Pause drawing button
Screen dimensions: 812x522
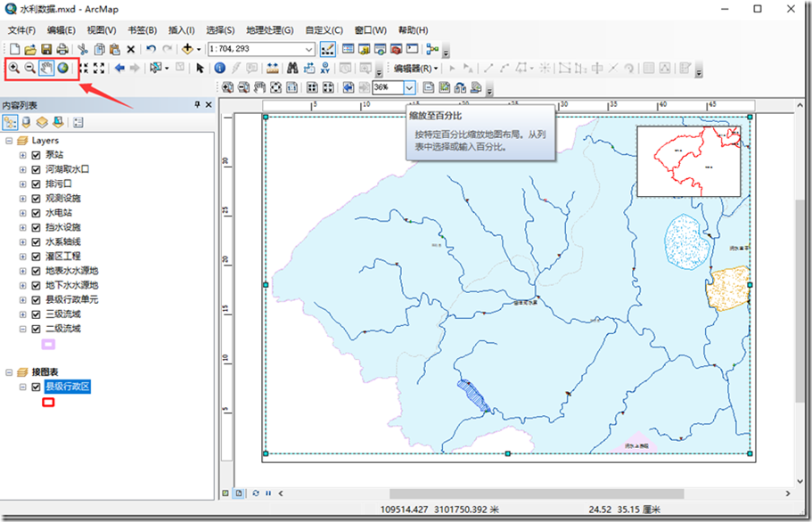268,493
